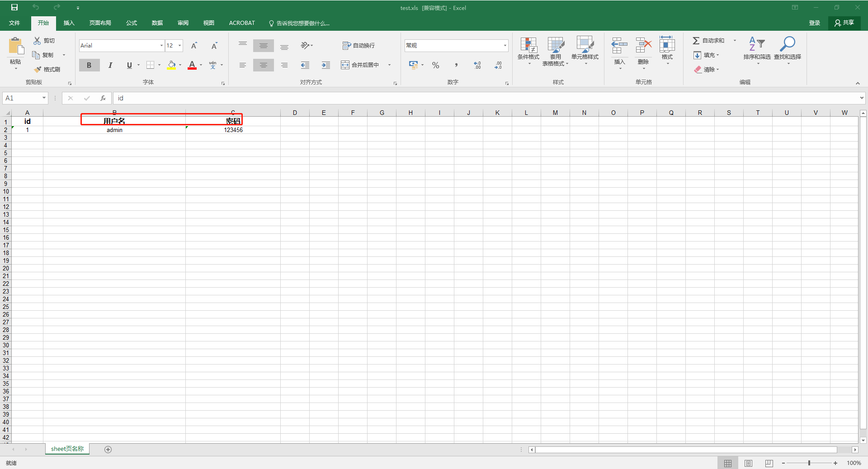Open the number format dropdown
Image resolution: width=868 pixels, height=469 pixels.
coord(505,45)
